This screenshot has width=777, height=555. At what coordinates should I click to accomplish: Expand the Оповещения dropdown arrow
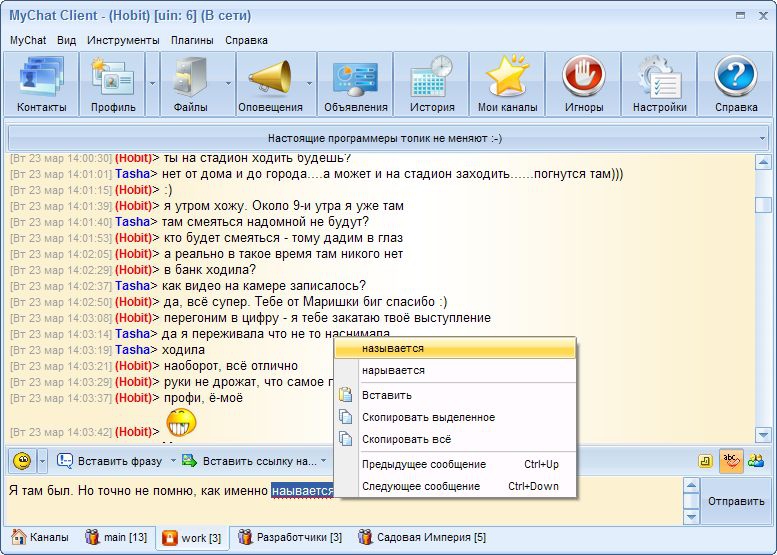tap(309, 84)
